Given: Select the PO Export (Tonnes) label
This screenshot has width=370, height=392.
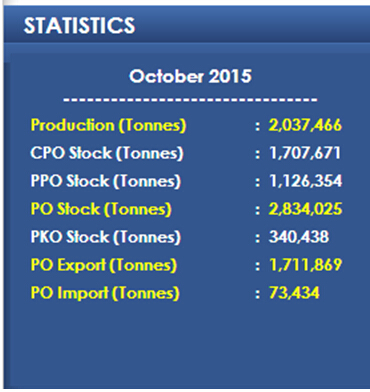Looking at the screenshot, I should click(104, 265).
